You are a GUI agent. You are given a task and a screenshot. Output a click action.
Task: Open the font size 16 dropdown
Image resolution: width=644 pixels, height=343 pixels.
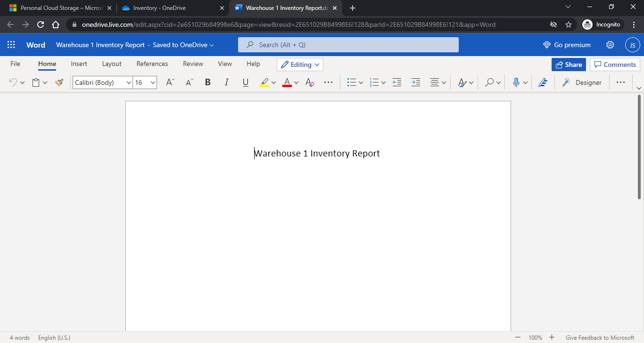coord(153,82)
